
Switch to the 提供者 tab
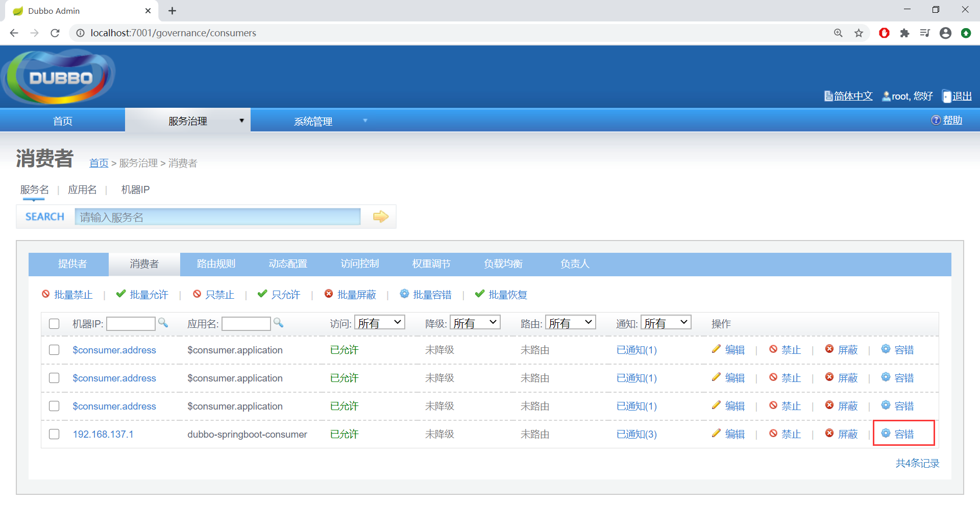pos(72,264)
